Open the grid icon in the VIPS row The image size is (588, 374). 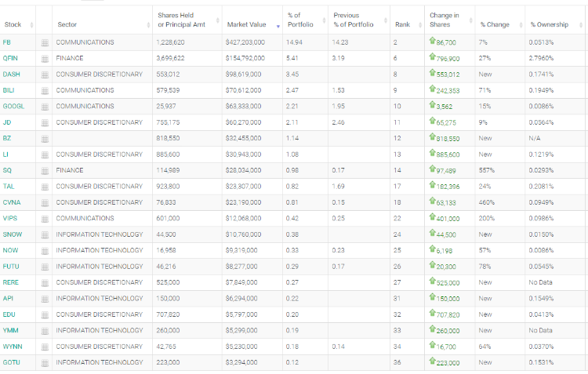click(x=45, y=219)
